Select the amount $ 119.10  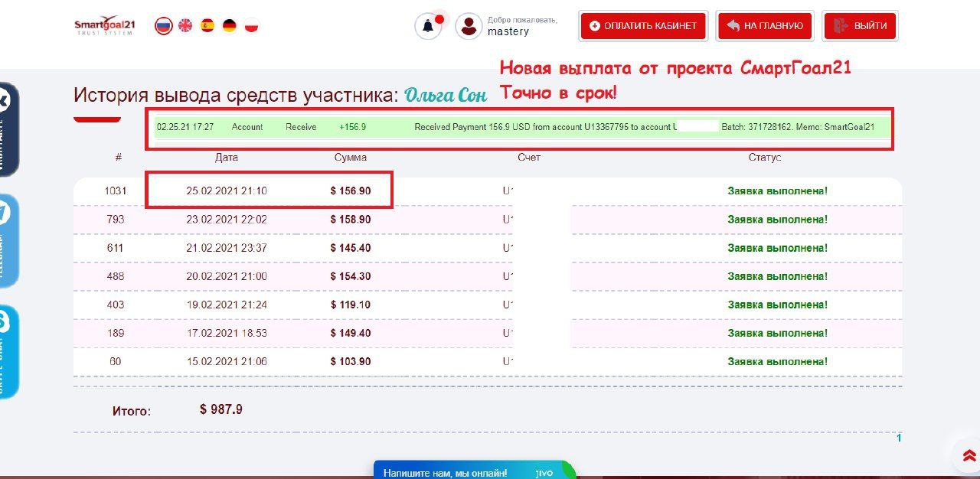coord(351,305)
